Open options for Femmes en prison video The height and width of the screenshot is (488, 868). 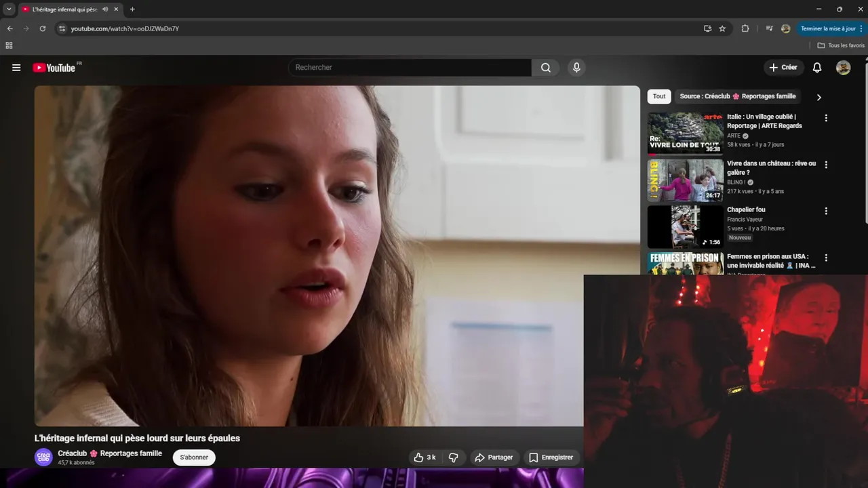click(826, 258)
